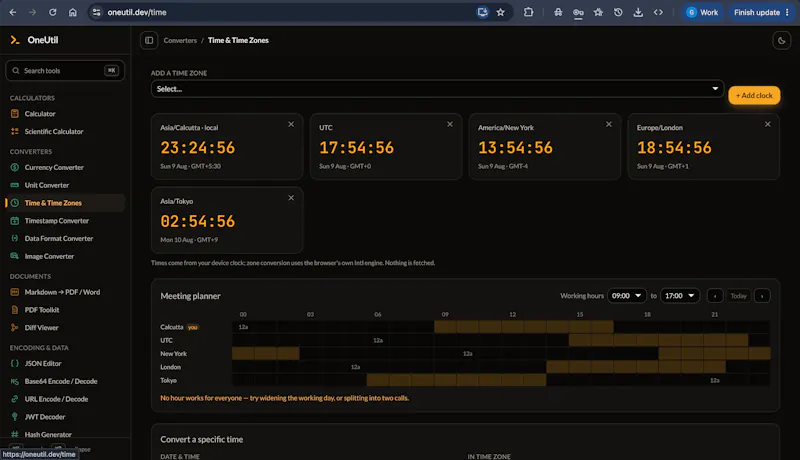Remove the Asia/Calcutta local clock card
Viewport: 800px width, 460px height.
click(x=291, y=124)
